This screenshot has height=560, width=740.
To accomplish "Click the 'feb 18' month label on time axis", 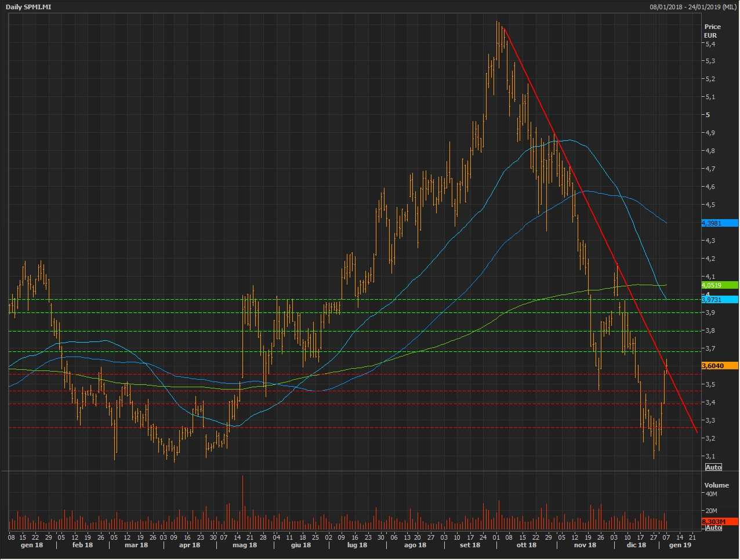I will [x=82, y=545].
